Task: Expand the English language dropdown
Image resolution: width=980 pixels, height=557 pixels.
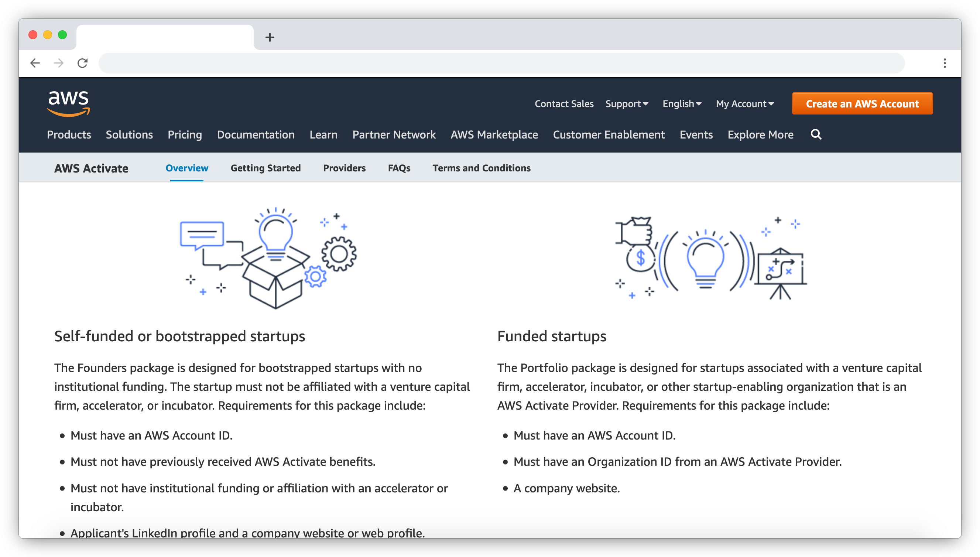Action: 682,104
